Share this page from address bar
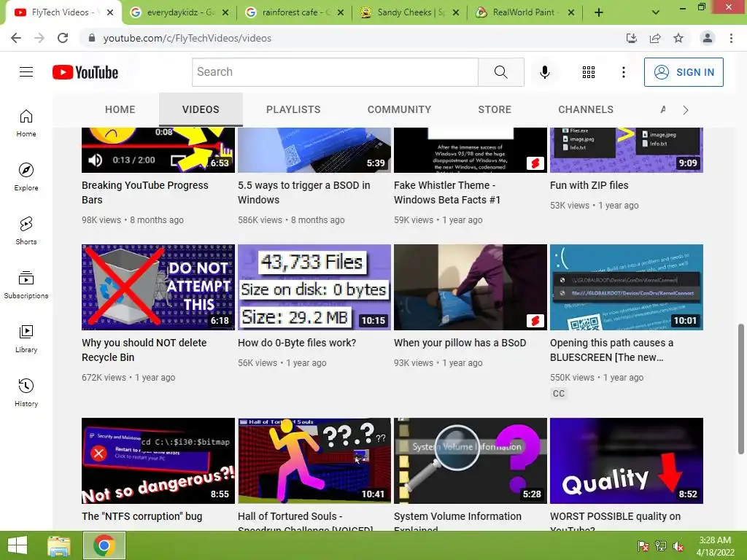The width and height of the screenshot is (747, 560). click(655, 38)
